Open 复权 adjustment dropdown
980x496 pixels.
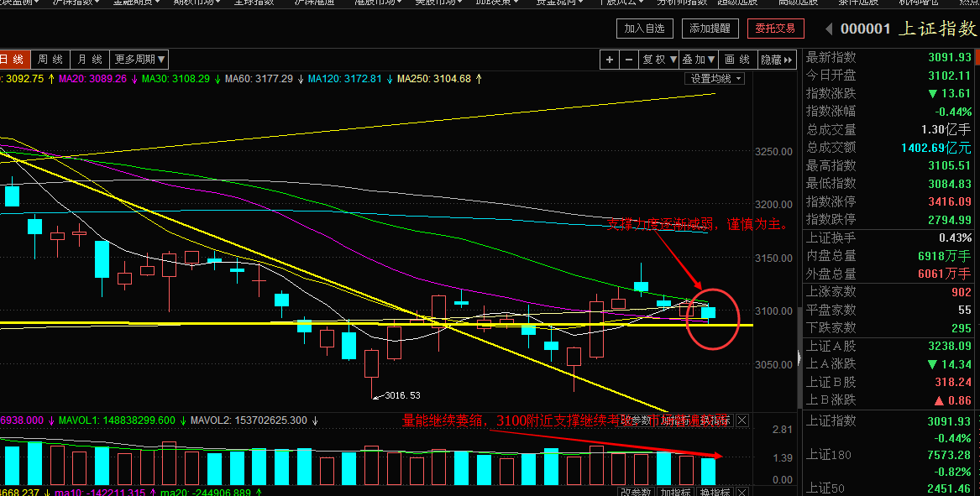[x=659, y=60]
